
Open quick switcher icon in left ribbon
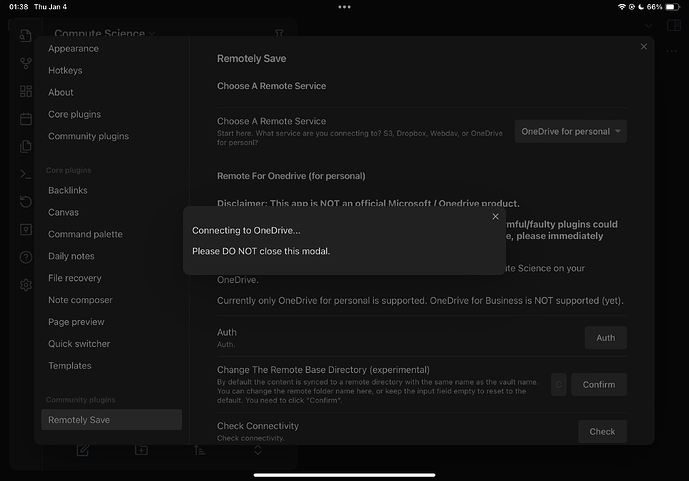click(25, 36)
